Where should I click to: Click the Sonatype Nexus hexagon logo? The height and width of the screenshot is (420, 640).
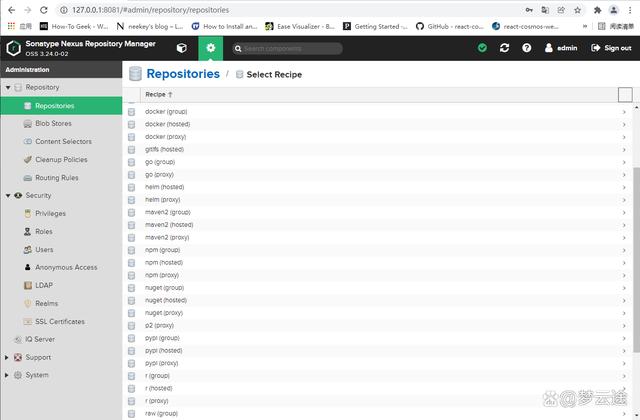[13, 48]
